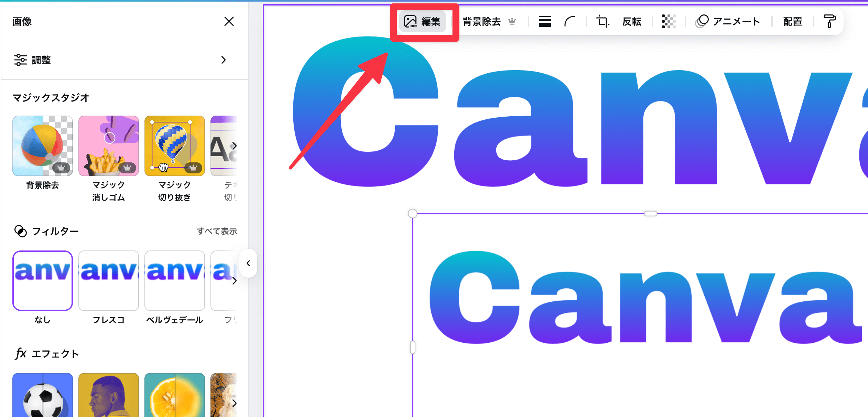The width and height of the screenshot is (868, 417).
Task: Open the transparency checkerboard icon
Action: 668,22
